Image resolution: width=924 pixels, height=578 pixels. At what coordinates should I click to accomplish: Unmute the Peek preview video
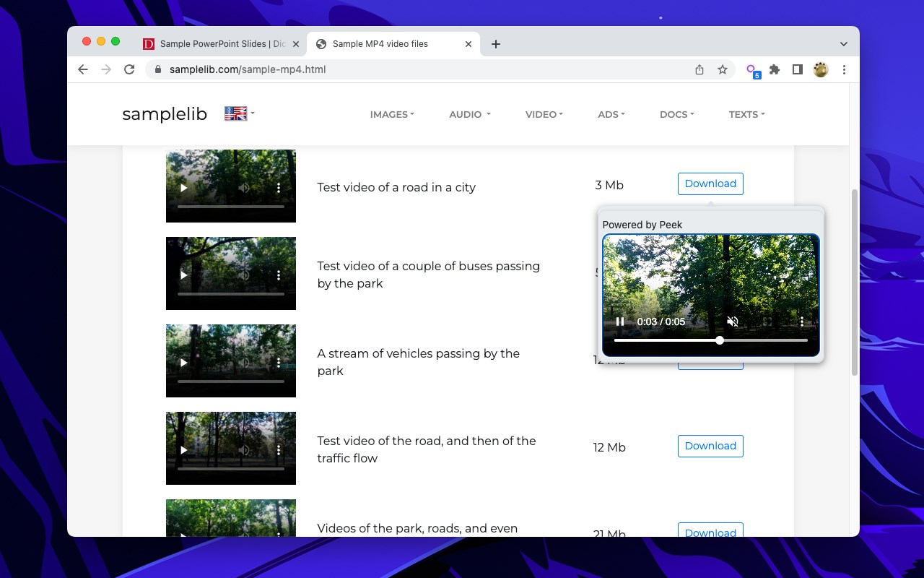pos(733,322)
